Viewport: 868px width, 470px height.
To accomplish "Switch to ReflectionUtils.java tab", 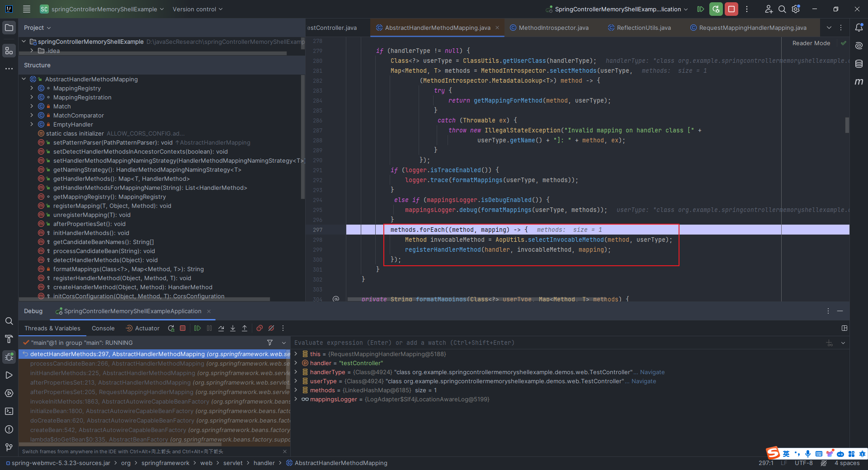I will click(x=639, y=28).
